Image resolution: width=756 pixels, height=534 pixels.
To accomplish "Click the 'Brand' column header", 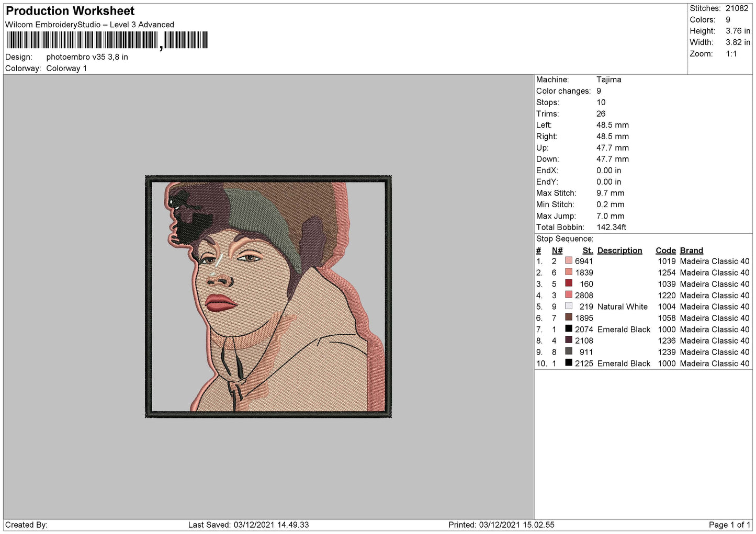I will pyautogui.click(x=691, y=251).
